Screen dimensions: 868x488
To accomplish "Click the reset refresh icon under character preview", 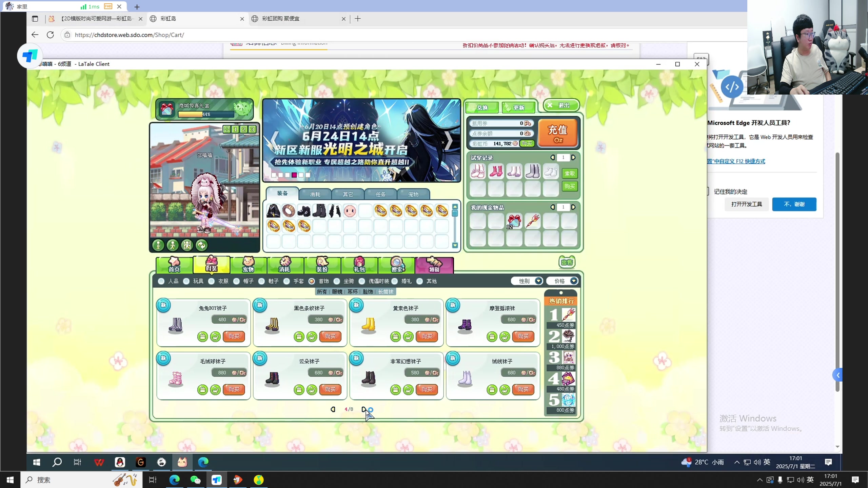I will (202, 245).
